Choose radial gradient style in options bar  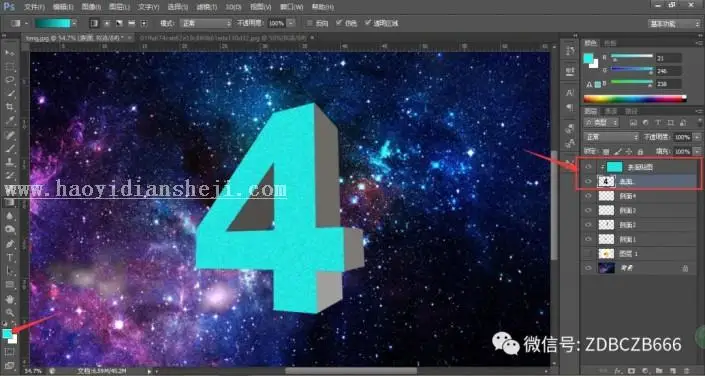click(x=107, y=23)
